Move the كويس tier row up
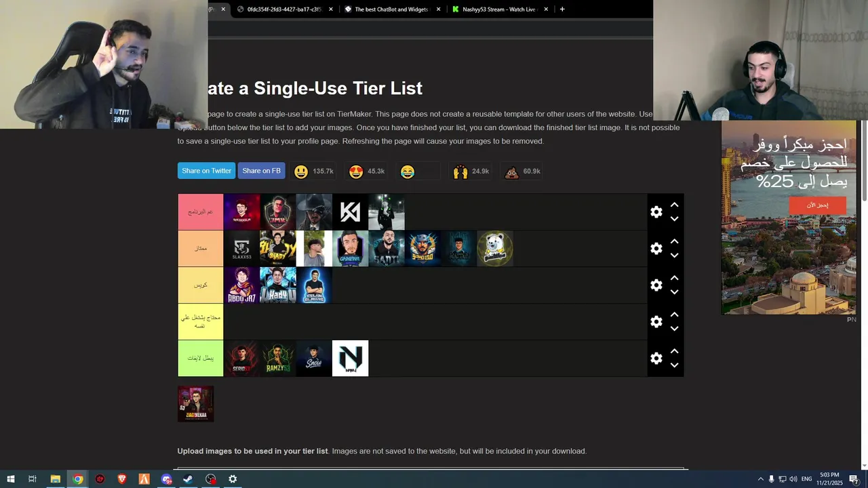The width and height of the screenshot is (868, 488). (x=674, y=278)
